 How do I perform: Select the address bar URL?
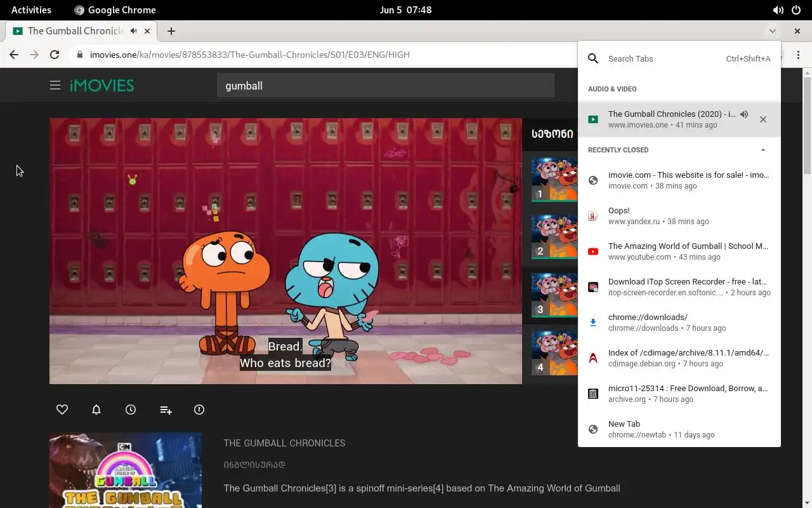pos(250,55)
